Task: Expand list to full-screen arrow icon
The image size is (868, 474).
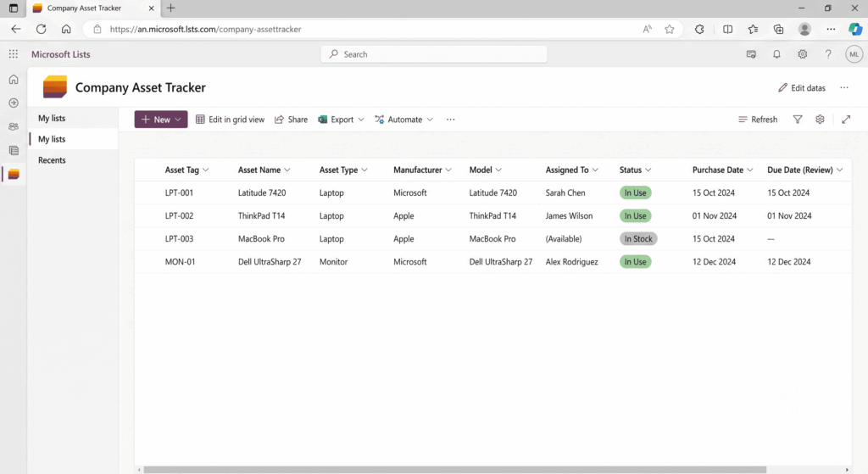Action: point(846,120)
